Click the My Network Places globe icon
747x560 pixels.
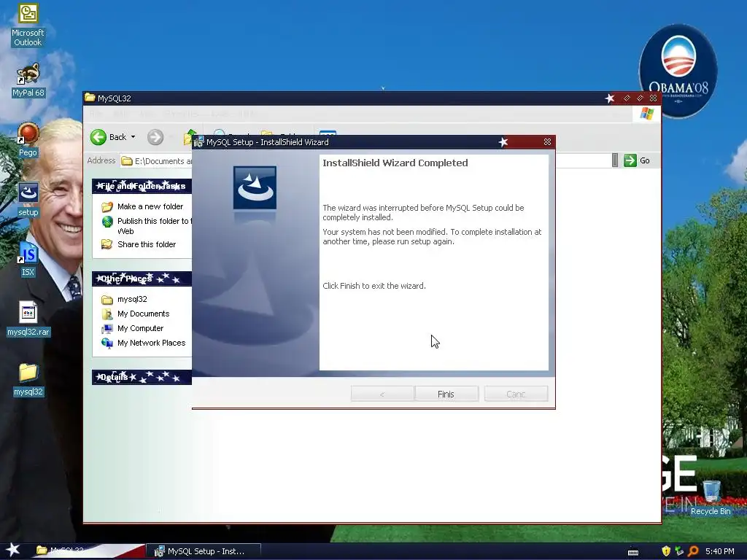[107, 343]
